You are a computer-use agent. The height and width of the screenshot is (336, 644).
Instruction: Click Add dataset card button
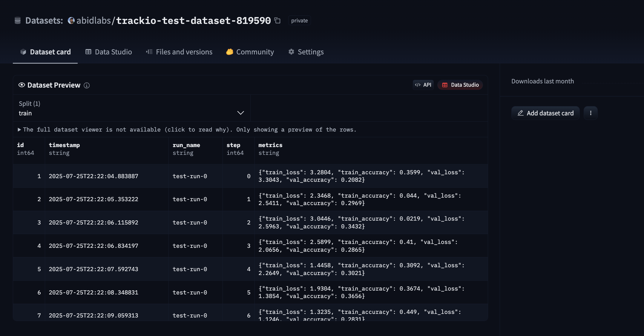click(545, 113)
